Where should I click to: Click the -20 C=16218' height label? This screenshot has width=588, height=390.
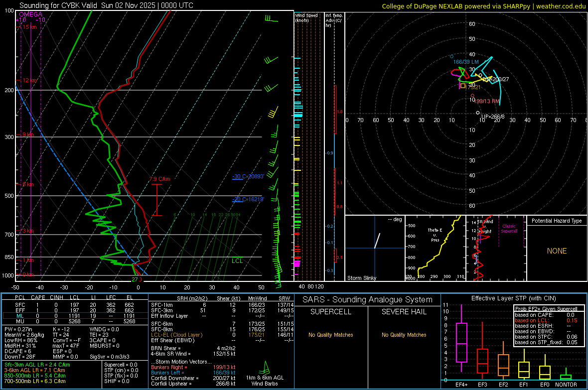click(x=248, y=199)
